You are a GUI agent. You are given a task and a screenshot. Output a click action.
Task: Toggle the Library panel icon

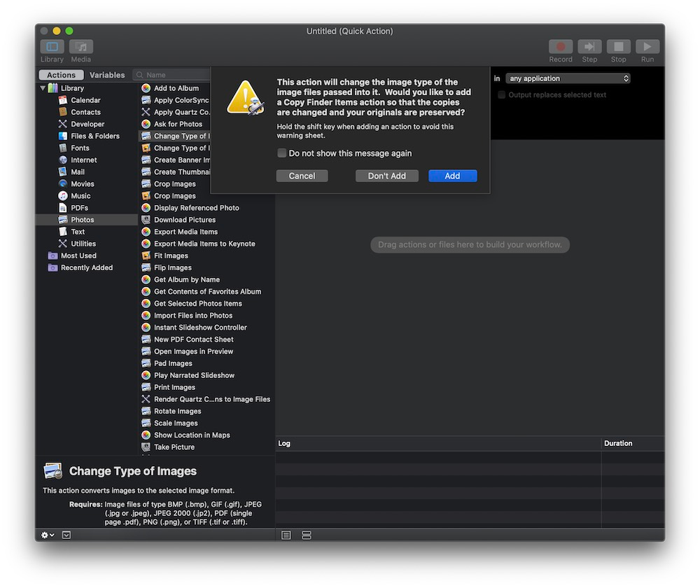[x=52, y=47]
